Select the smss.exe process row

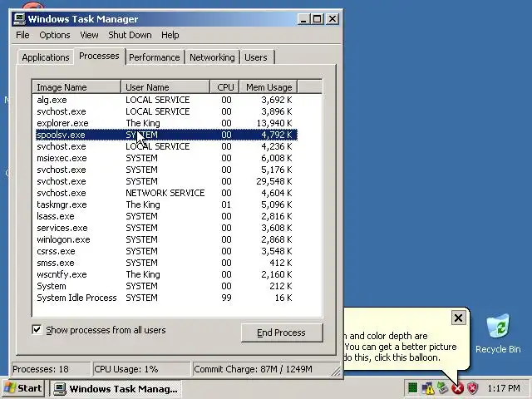(166, 263)
